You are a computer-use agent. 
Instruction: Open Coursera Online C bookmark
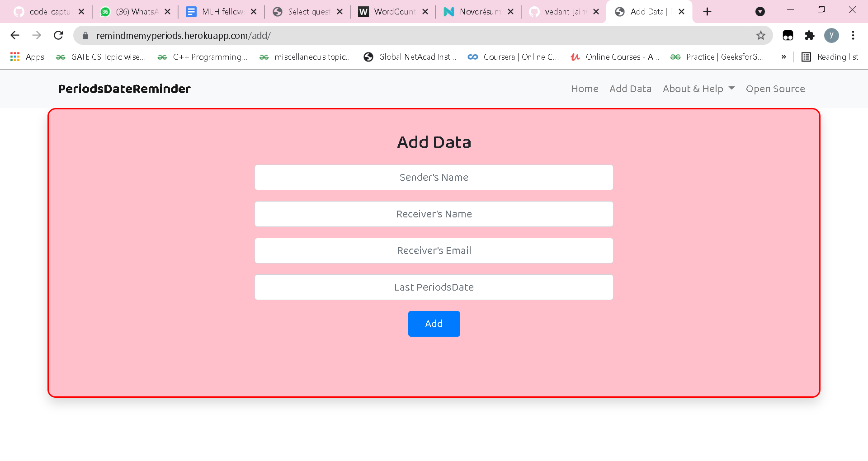point(514,57)
